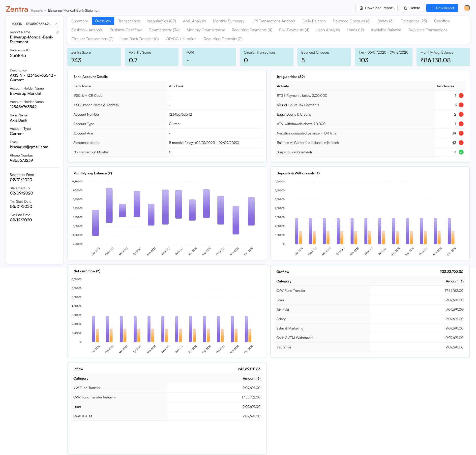
Task: Open the AXISIN account selector dropdown
Action: (34, 24)
